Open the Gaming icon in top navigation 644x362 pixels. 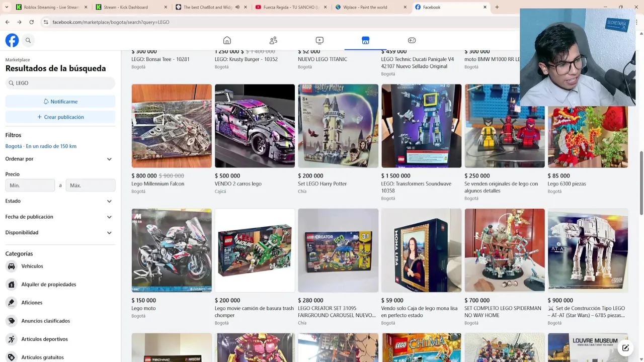pos(412,40)
